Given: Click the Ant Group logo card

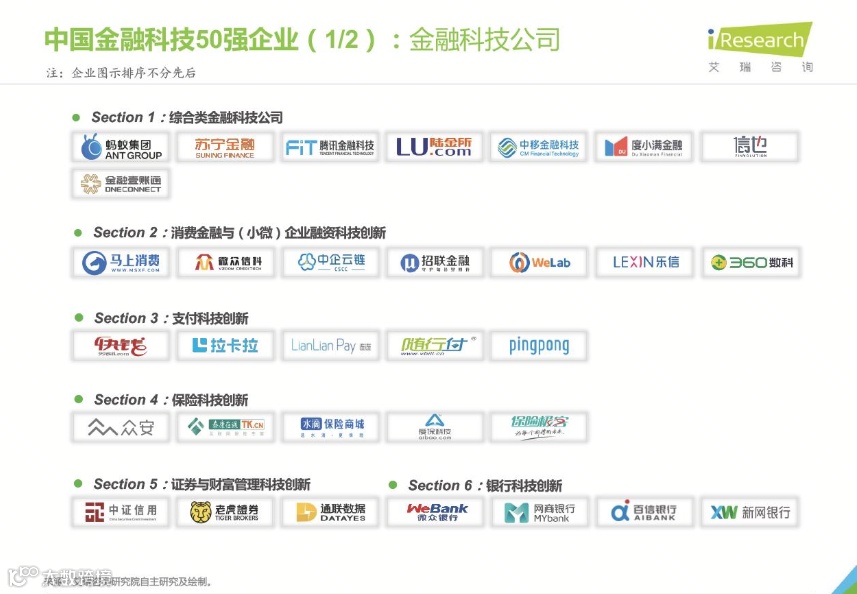Looking at the screenshot, I should point(121,147).
